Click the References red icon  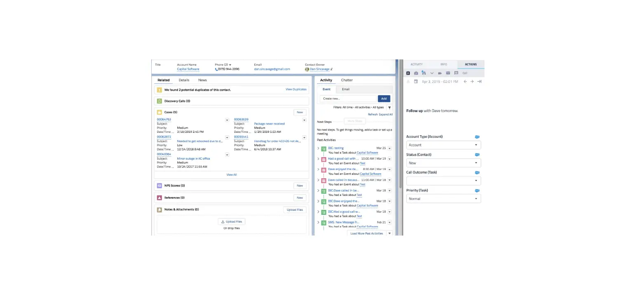click(x=159, y=198)
